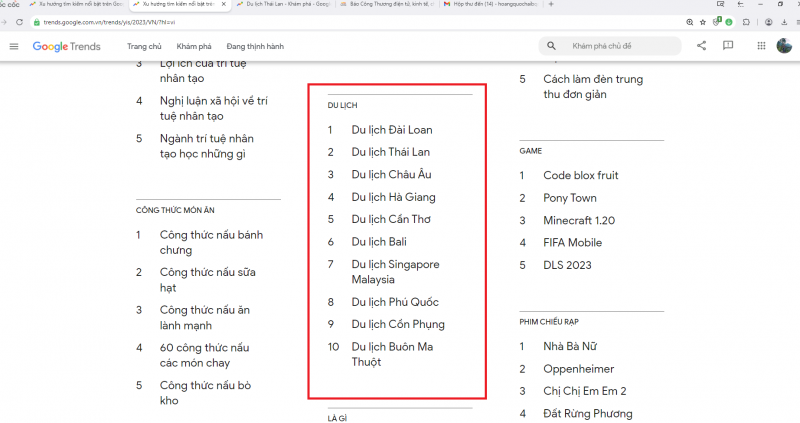800x423 pixels.
Task: Open a new browser tab
Action: click(551, 5)
